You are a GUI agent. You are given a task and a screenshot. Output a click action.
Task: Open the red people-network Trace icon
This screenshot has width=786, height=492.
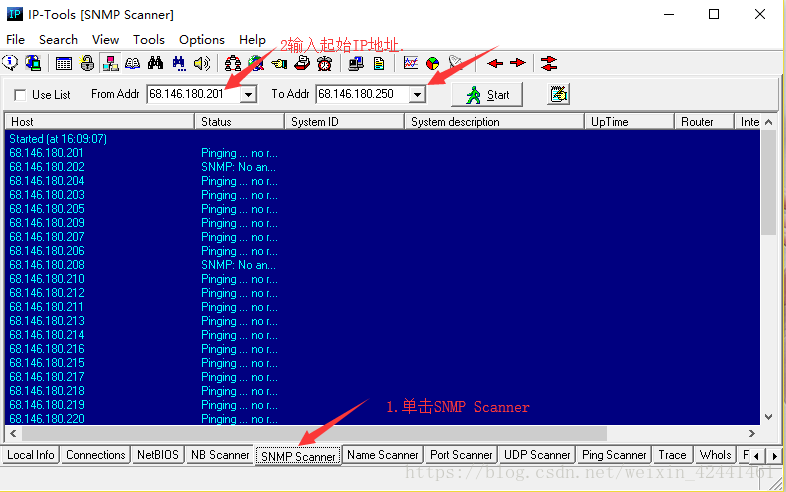tap(233, 63)
